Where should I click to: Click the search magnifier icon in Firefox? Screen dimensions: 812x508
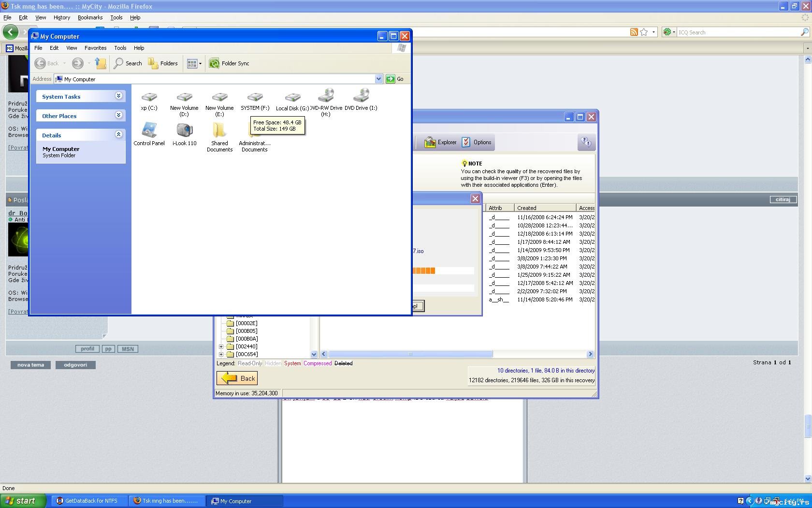pos(804,32)
